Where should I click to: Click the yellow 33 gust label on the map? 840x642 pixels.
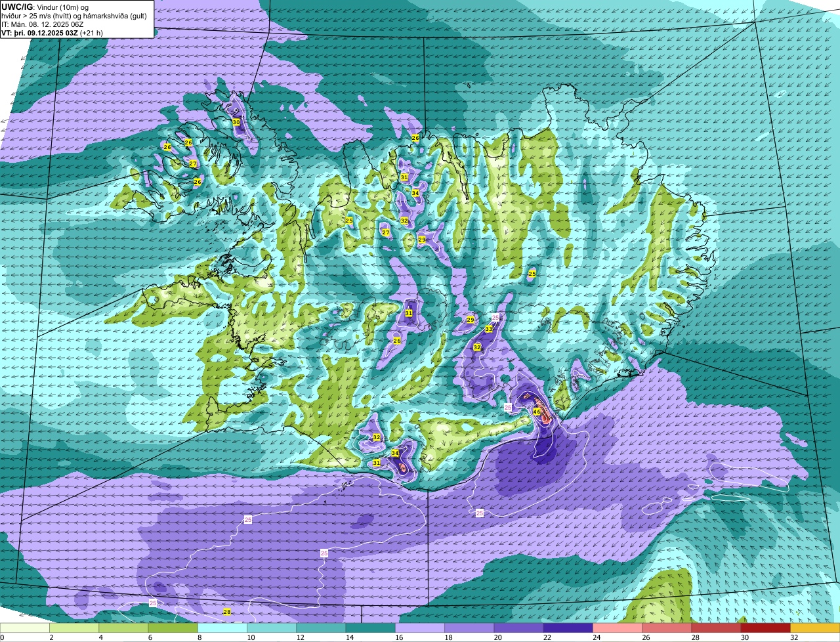coord(488,329)
